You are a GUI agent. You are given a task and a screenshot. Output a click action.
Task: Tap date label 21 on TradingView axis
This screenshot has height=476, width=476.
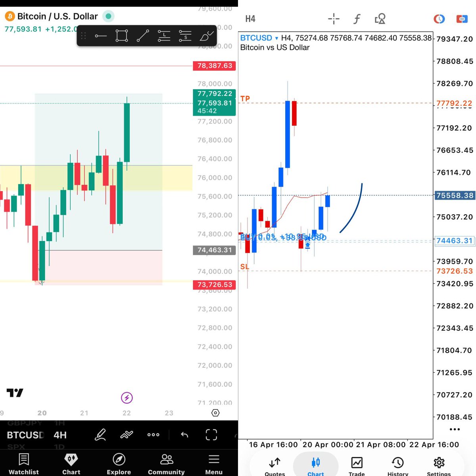[x=84, y=413]
